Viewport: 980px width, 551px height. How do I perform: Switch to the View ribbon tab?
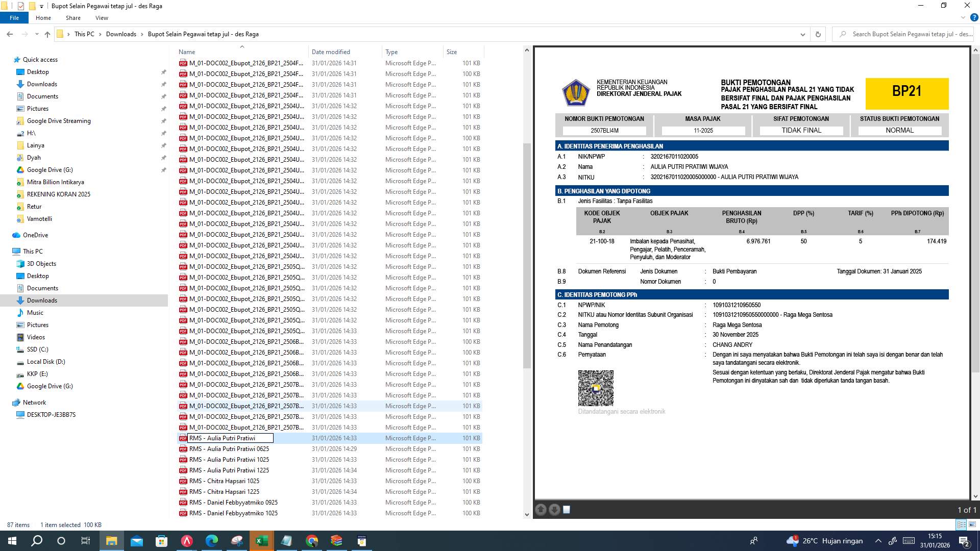coord(102,17)
